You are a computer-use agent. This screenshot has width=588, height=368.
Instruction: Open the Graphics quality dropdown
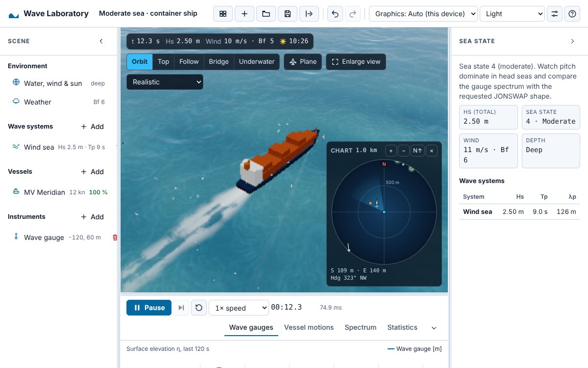(x=423, y=14)
